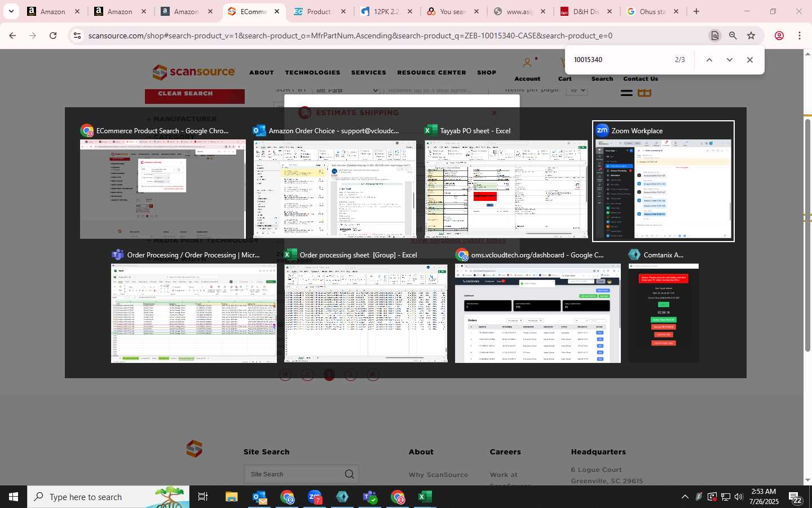Click the address bar URL
This screenshot has height=508, width=812.
(x=350, y=36)
